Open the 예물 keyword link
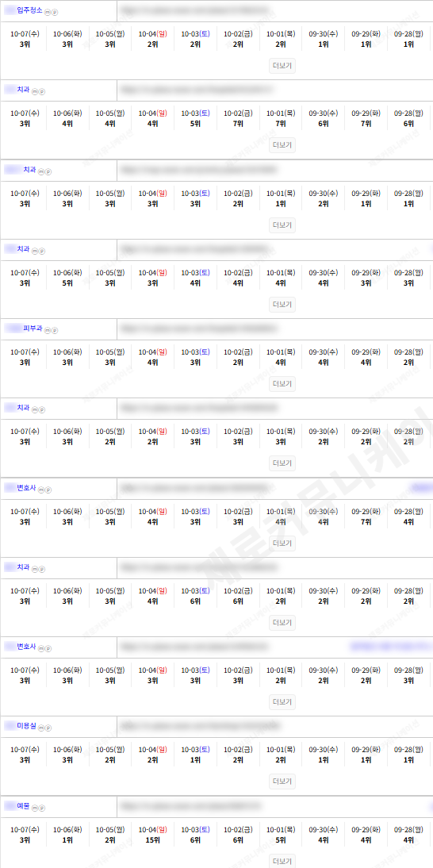The height and width of the screenshot is (868, 433). (x=23, y=805)
